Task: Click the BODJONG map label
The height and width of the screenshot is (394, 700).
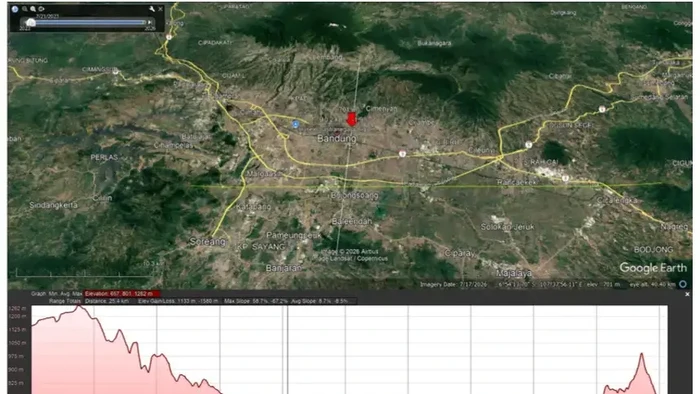Action: pyautogui.click(x=654, y=249)
